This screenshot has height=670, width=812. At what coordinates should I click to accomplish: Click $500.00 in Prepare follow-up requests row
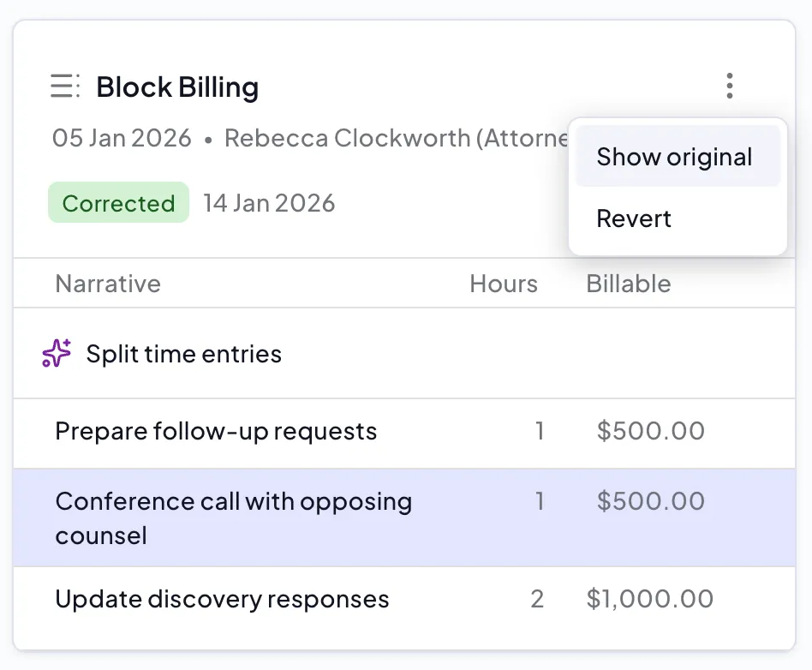(x=651, y=431)
